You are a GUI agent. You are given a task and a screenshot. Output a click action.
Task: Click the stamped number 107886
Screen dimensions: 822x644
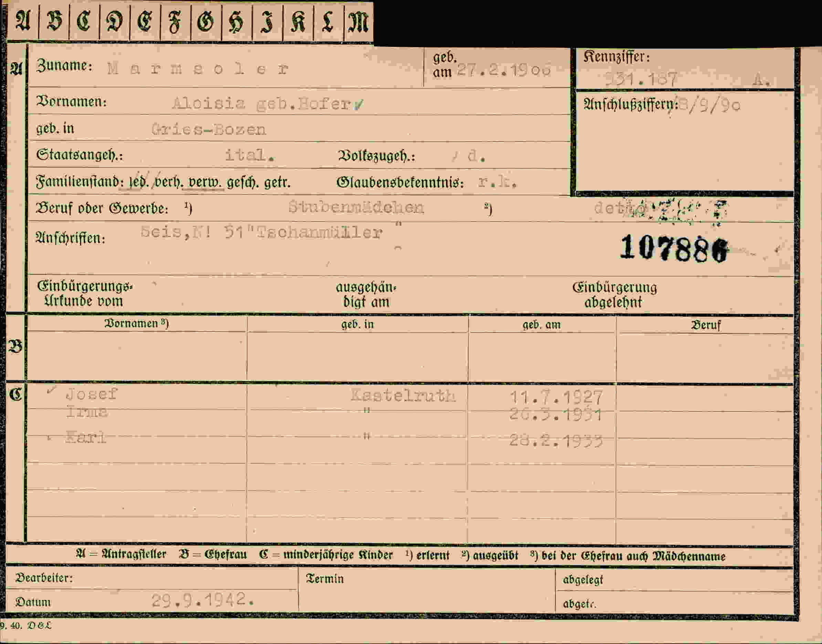coord(673,249)
